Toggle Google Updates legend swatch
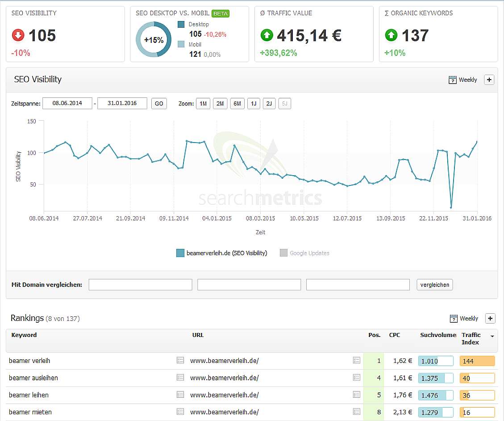This screenshot has height=421, width=504. (x=283, y=253)
